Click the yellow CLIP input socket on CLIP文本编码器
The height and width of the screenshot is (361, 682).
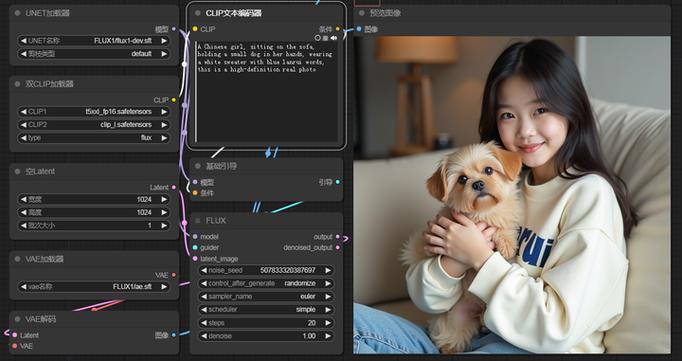point(195,29)
